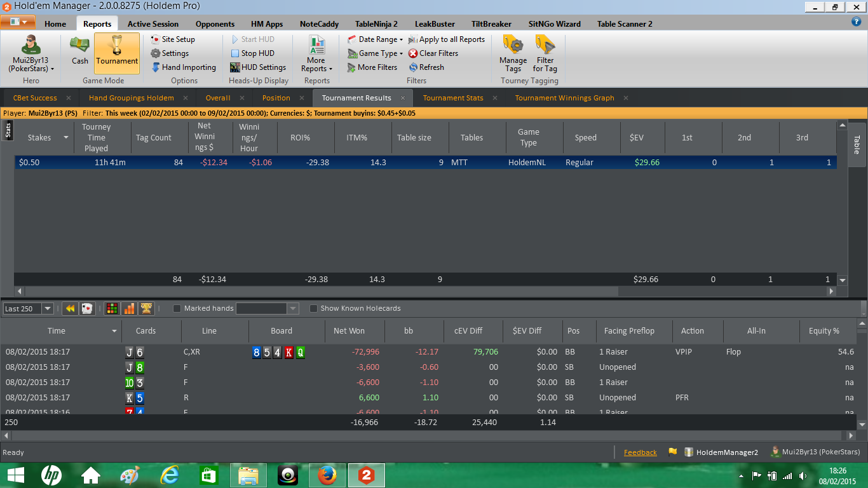Click the Mui2Byr13 status bar player
This screenshot has width=868, height=488.
pyautogui.click(x=815, y=452)
